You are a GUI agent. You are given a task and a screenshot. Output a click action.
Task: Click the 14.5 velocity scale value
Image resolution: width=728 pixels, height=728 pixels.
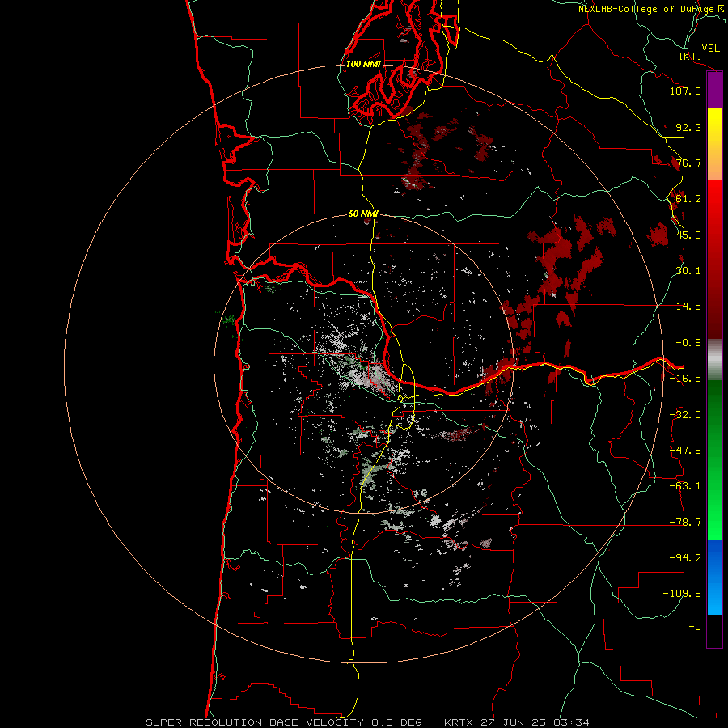point(688,307)
